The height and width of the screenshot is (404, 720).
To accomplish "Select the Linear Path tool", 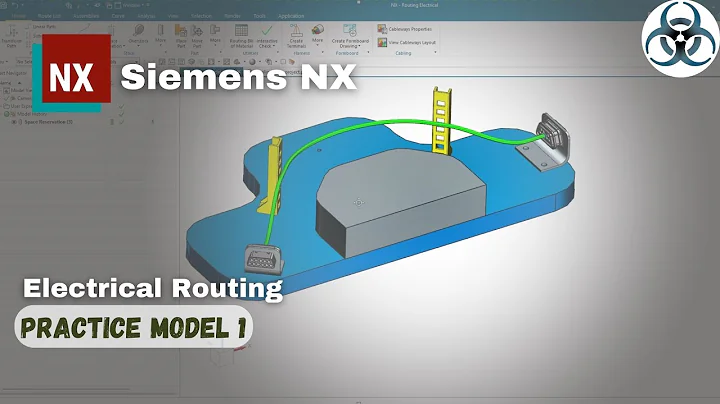I will [41, 27].
